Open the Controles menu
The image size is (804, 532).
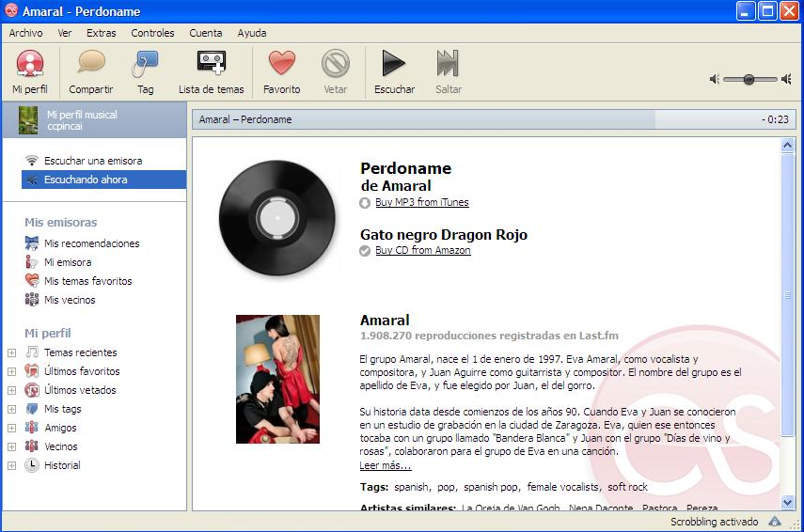[x=152, y=33]
